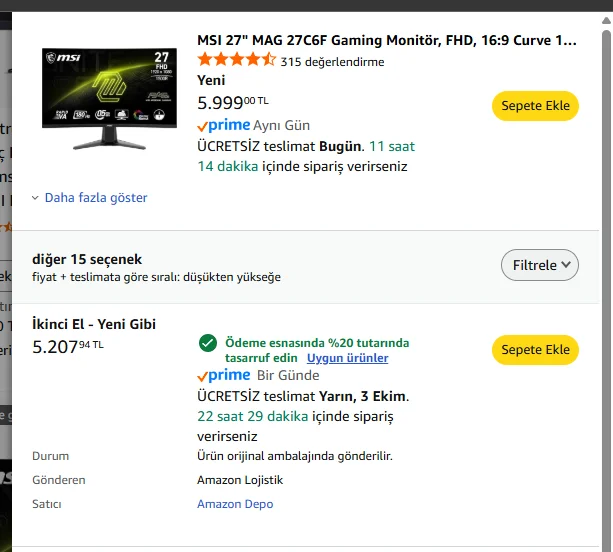
Task: Open the MSI 27" MAG 27C6F product title
Action: pos(386,40)
